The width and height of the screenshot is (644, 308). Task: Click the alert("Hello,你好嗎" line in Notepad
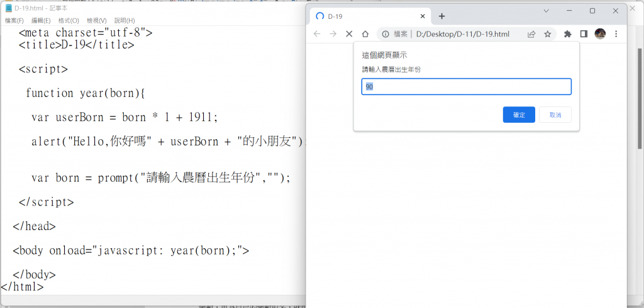coord(169,142)
